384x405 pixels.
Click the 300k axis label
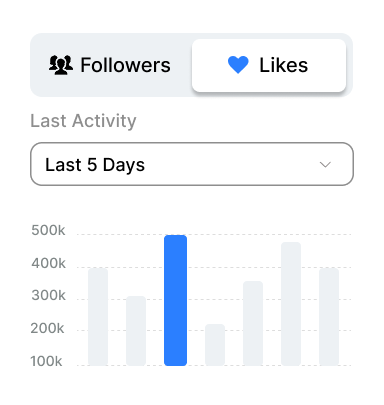(49, 295)
